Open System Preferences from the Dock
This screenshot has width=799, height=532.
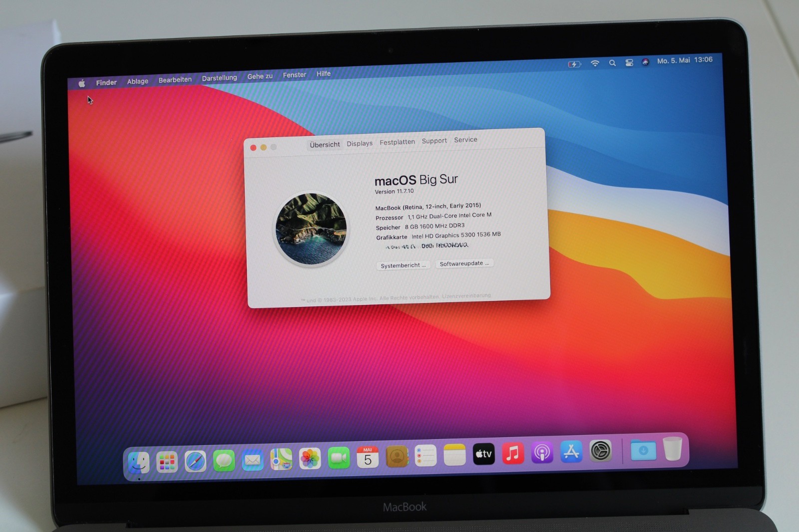coord(601,451)
